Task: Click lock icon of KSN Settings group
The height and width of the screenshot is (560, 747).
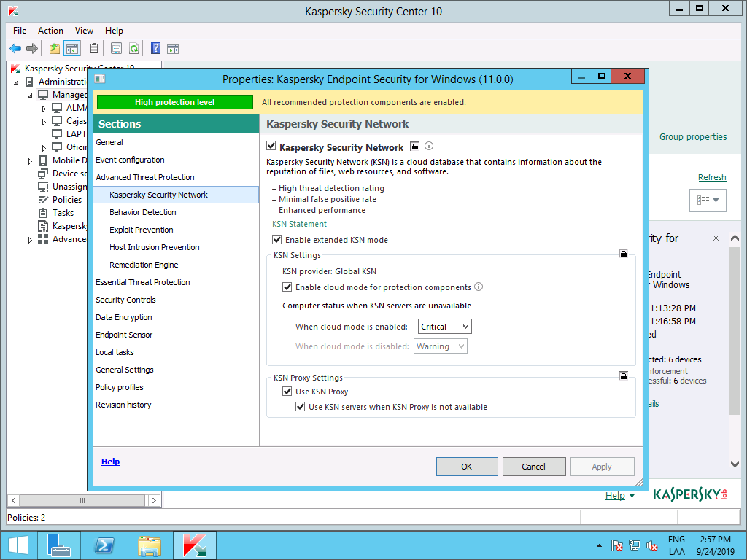Action: [623, 253]
